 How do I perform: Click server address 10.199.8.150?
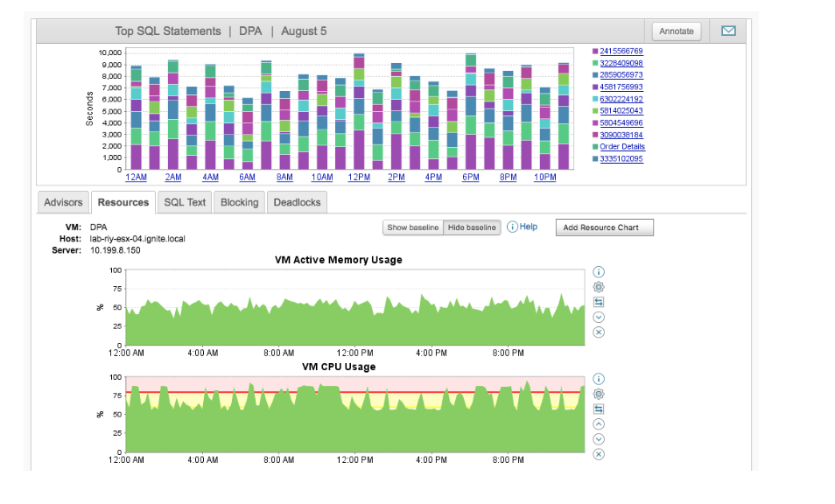click(115, 250)
